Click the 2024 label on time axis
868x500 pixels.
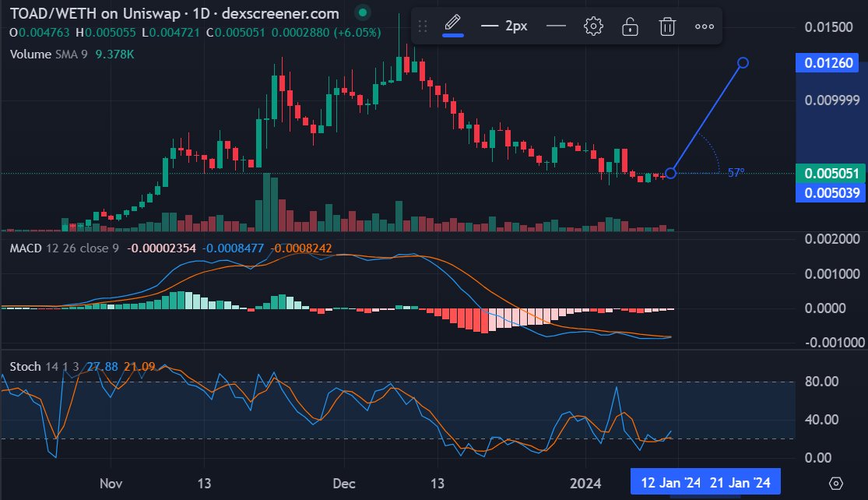point(585,484)
